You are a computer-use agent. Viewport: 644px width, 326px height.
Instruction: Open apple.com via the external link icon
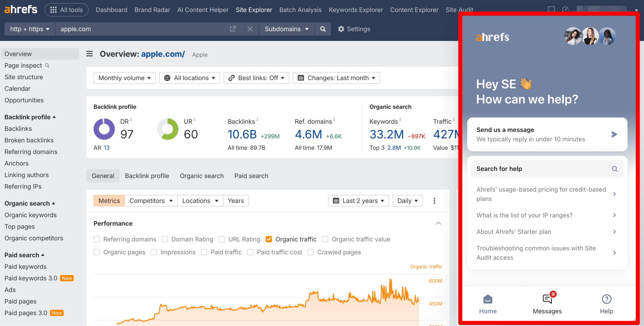pyautogui.click(x=233, y=29)
